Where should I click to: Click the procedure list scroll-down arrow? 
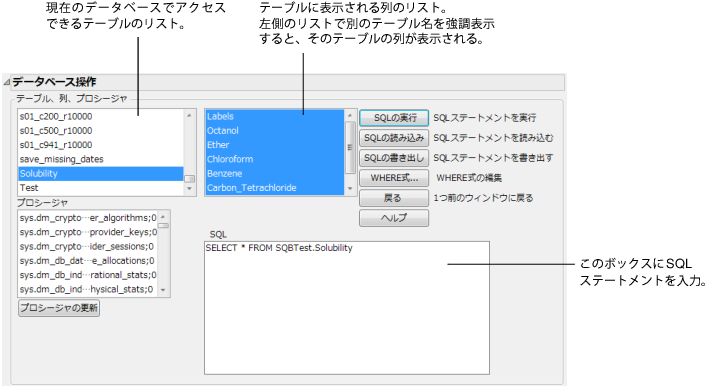click(x=163, y=290)
